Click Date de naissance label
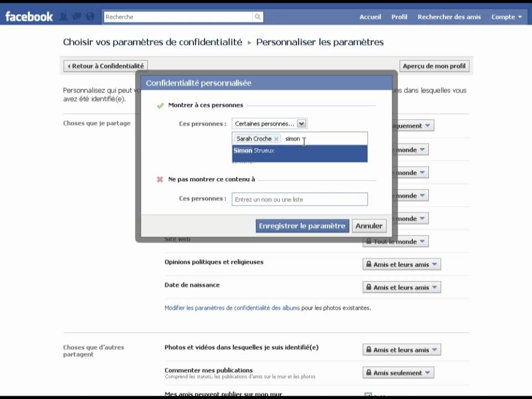This screenshot has height=399, width=532. point(192,285)
